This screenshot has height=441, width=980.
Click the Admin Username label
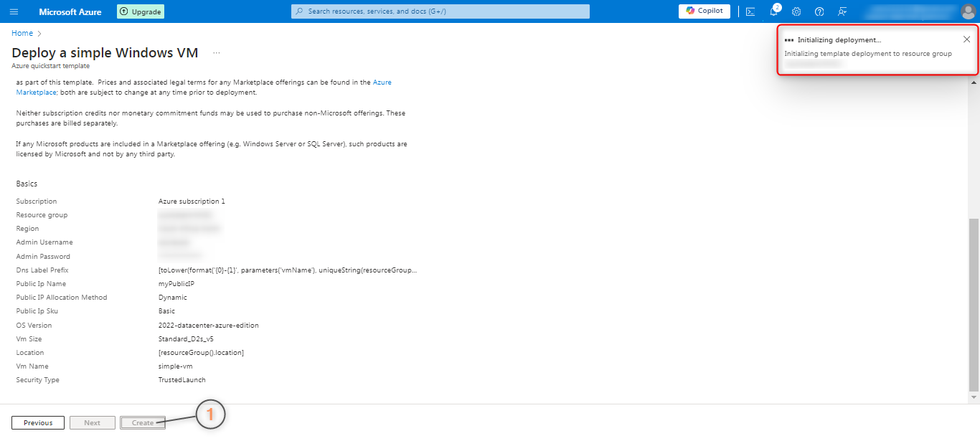click(44, 242)
